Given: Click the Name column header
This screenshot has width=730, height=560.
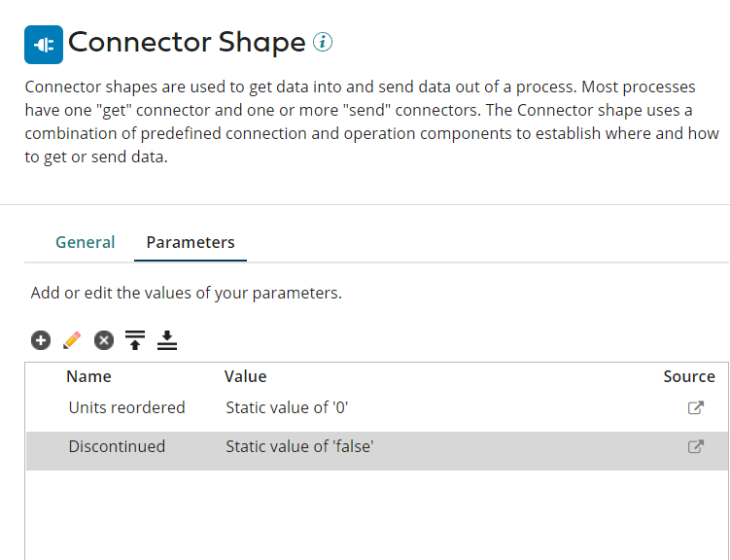Looking at the screenshot, I should [88, 376].
